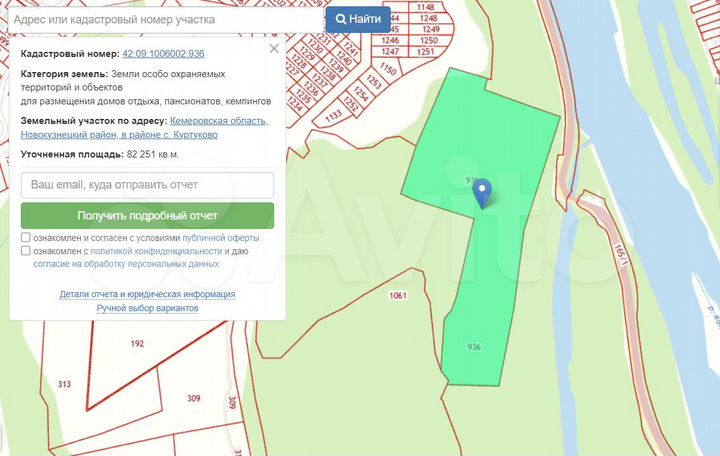Select map parcel labeled 1251
The width and height of the screenshot is (720, 456).
pos(426,51)
